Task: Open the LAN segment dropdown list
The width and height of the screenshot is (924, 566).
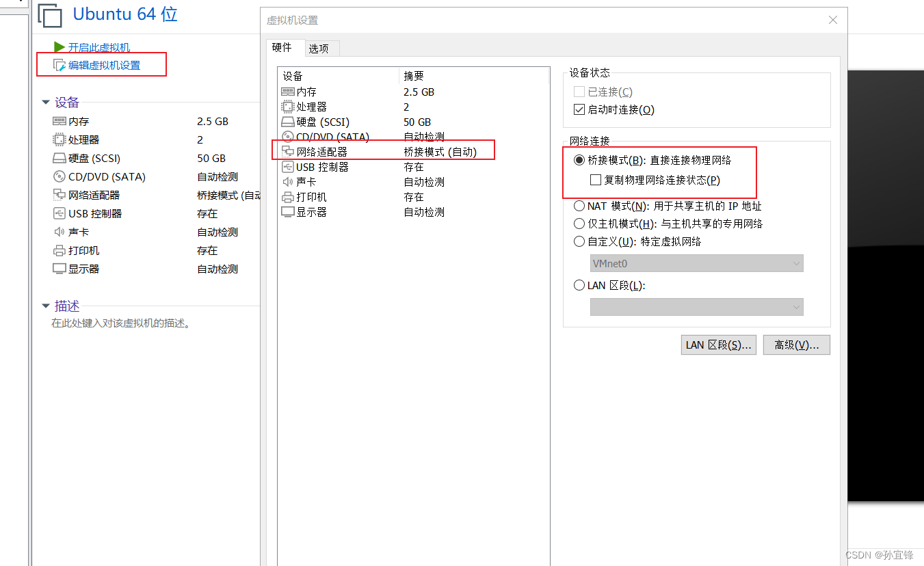Action: point(696,307)
